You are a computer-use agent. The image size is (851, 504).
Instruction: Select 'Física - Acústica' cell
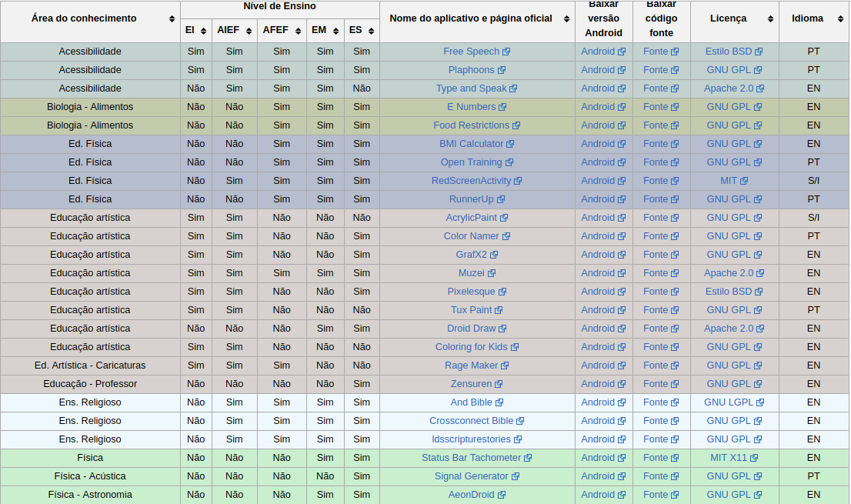[x=90, y=476]
